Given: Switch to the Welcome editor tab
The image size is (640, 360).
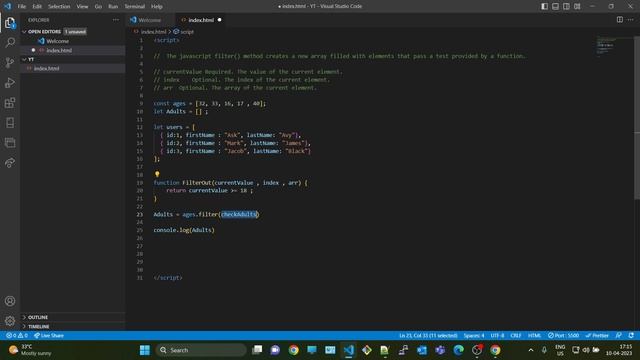Looking at the screenshot, I should (x=149, y=20).
